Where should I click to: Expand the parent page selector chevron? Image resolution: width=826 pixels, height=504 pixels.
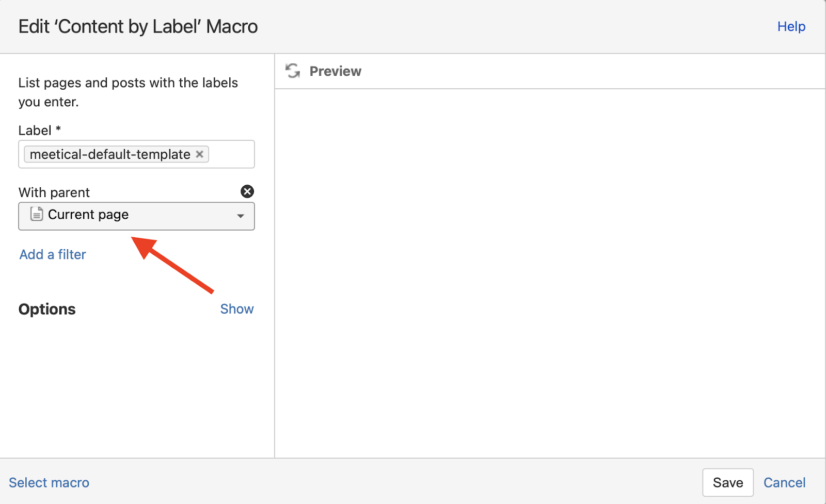pos(240,216)
